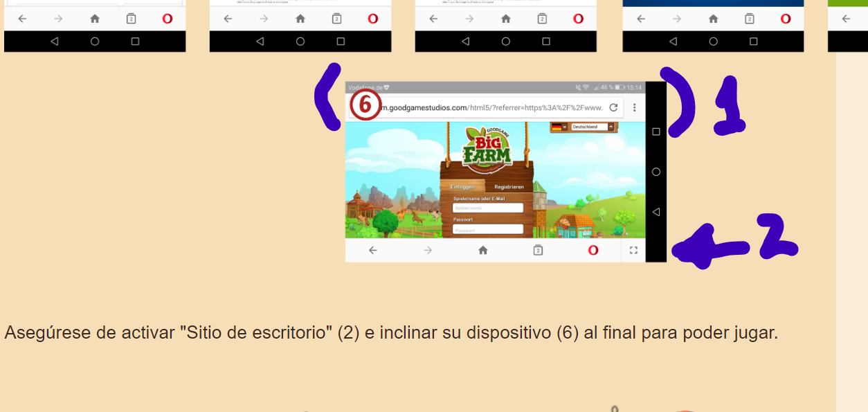
Task: Click '48 %' battery text in status bar
Action: [x=607, y=88]
